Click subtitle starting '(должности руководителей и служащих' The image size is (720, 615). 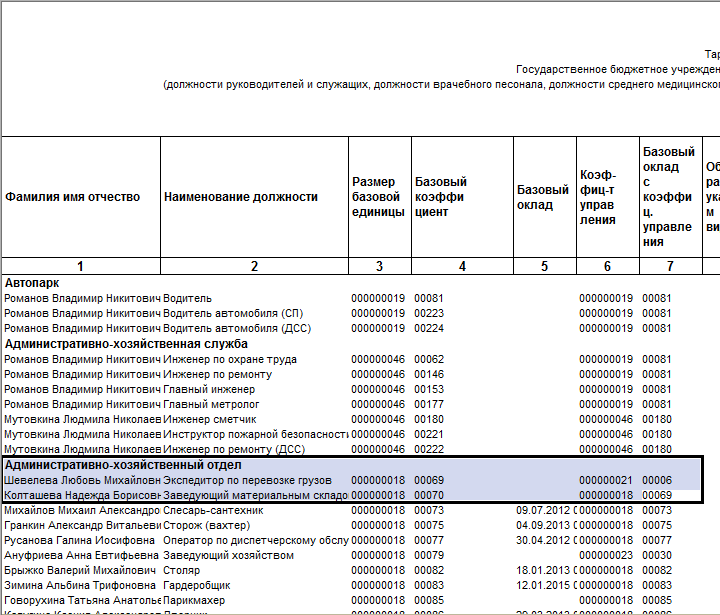[441, 85]
